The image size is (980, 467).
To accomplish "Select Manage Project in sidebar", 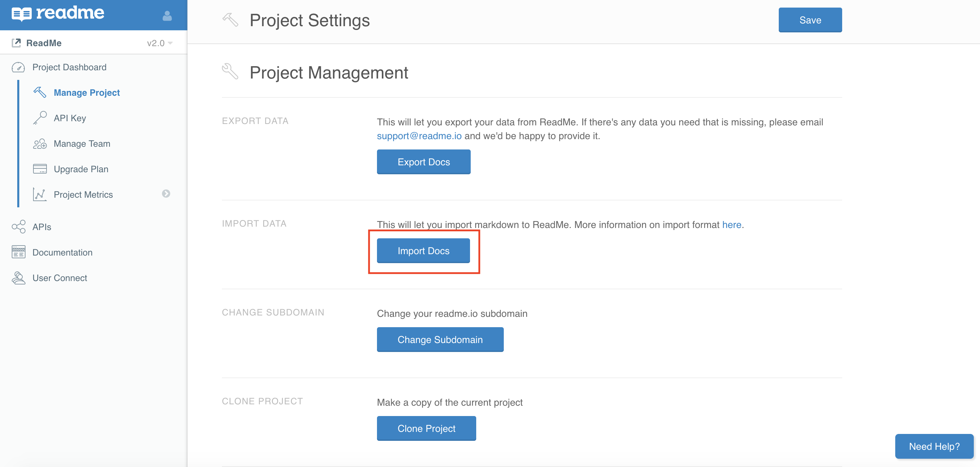I will [86, 92].
